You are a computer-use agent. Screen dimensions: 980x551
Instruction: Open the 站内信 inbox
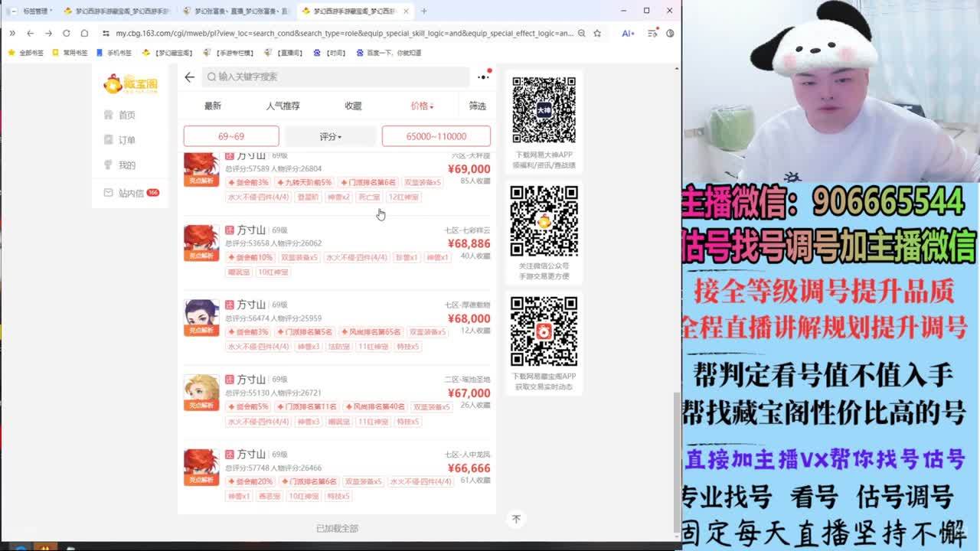131,193
